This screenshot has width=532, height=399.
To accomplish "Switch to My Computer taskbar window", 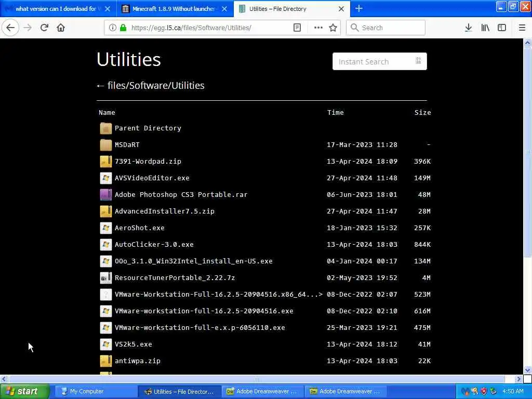I will [95, 391].
